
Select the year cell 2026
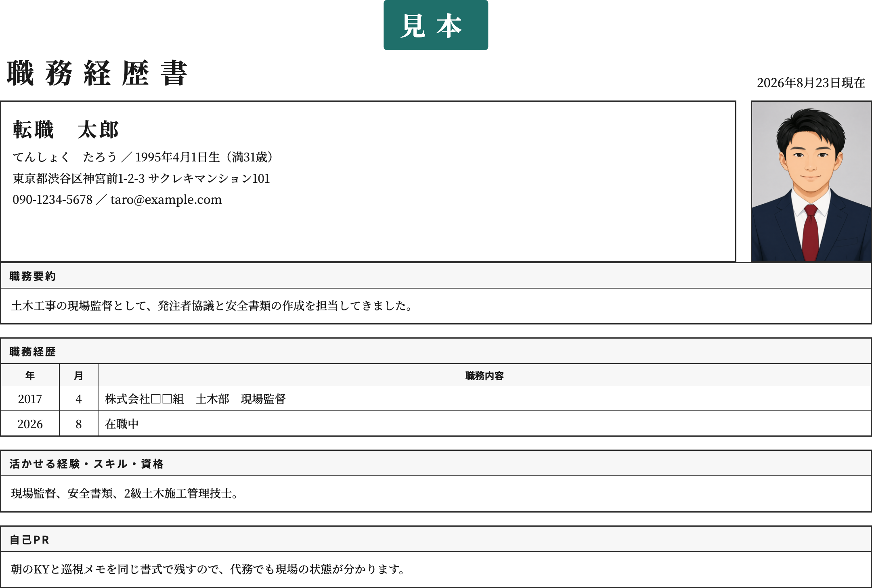point(30,424)
